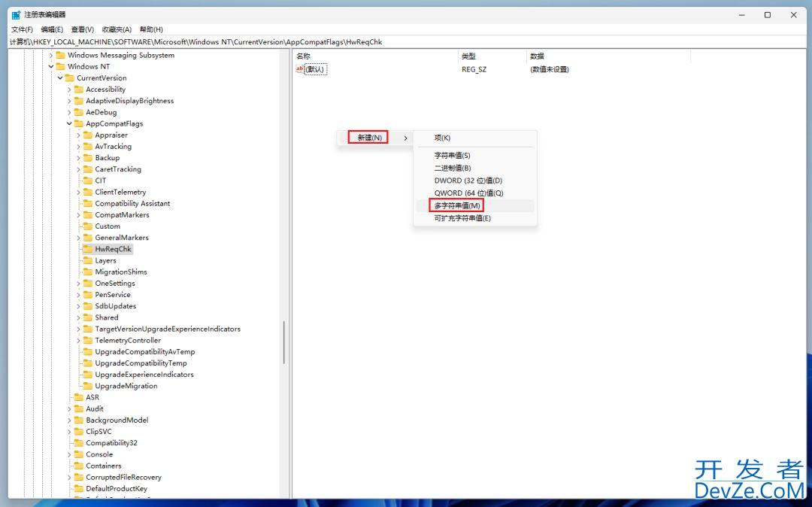Click the DefaultProductKey folder icon
This screenshot has width=812, height=507.
click(x=79, y=488)
